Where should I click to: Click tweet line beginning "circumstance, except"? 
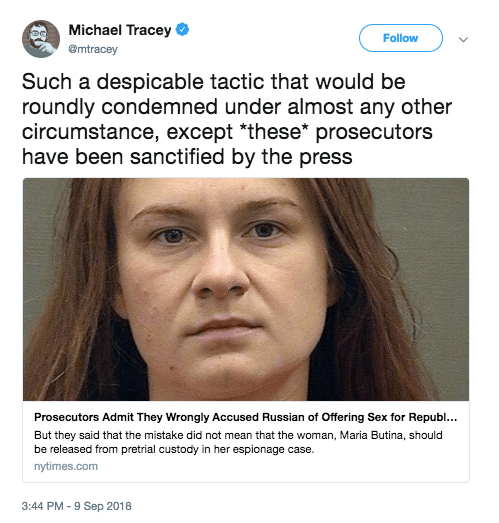pos(227,131)
